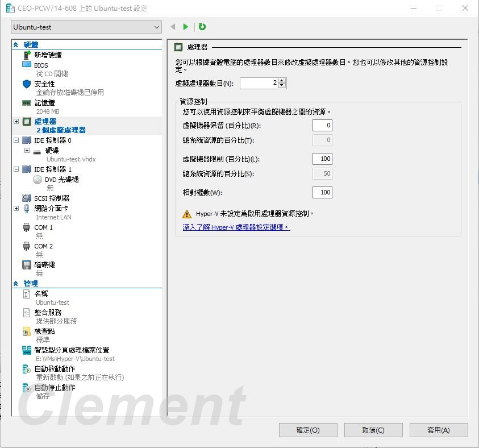Click the 虛擬處理器數目 number field
479x448 pixels.
[x=259, y=83]
